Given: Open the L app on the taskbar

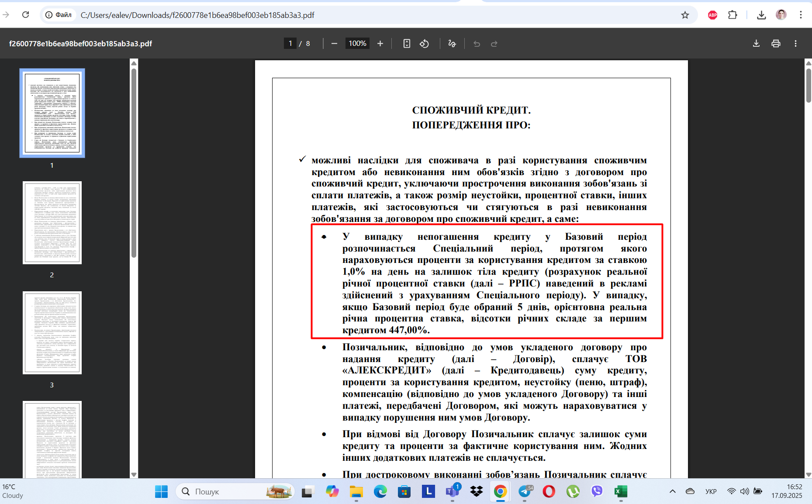Looking at the screenshot, I should pyautogui.click(x=428, y=492).
